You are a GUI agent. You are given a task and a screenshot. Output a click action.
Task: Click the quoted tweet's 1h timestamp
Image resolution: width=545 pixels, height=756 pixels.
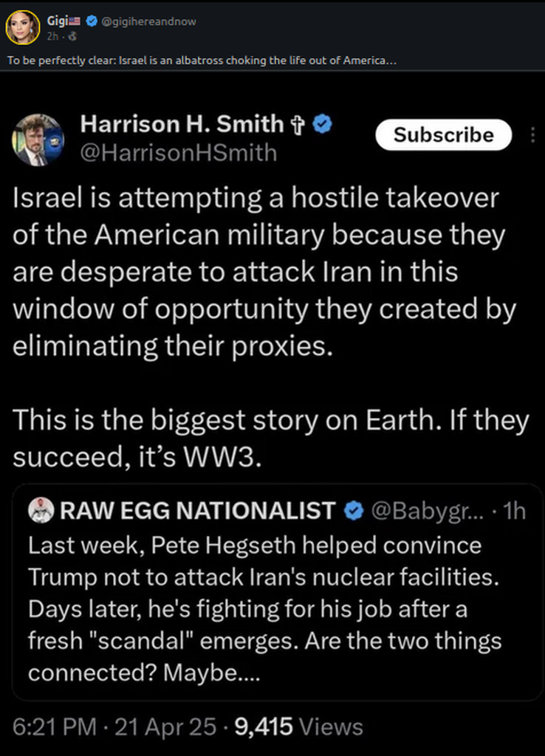[512, 510]
